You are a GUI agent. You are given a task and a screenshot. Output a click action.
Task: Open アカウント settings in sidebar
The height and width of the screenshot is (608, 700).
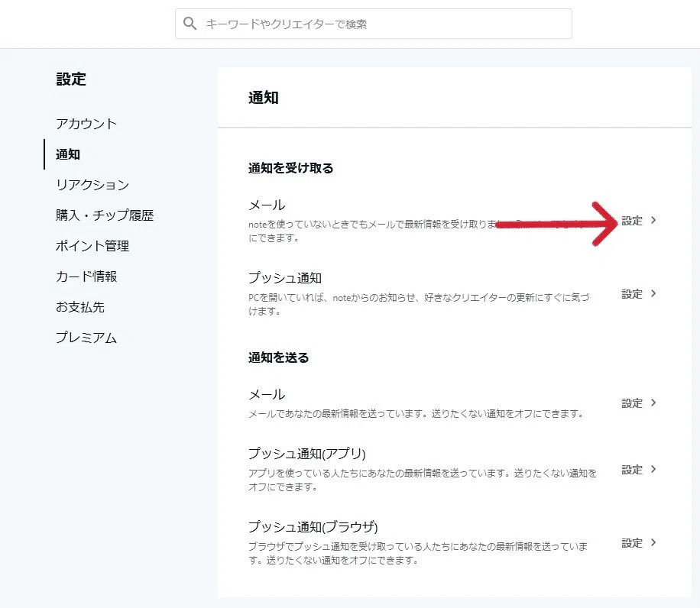(x=86, y=124)
